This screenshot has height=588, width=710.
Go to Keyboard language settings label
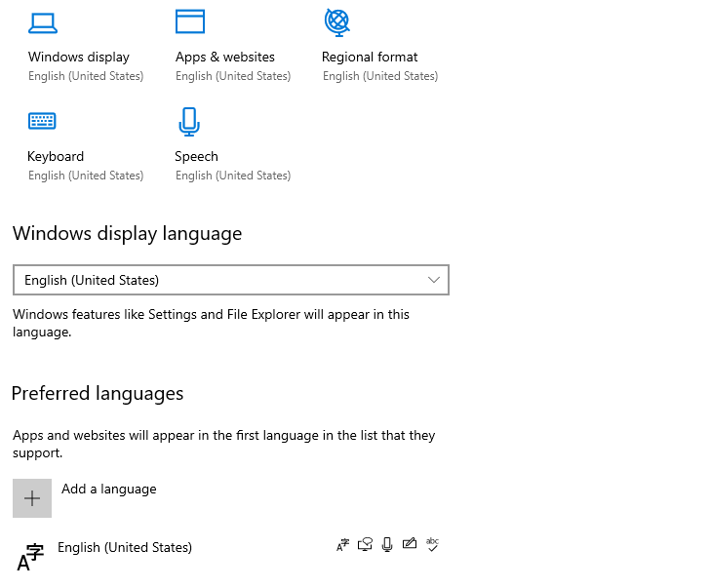tap(56, 156)
